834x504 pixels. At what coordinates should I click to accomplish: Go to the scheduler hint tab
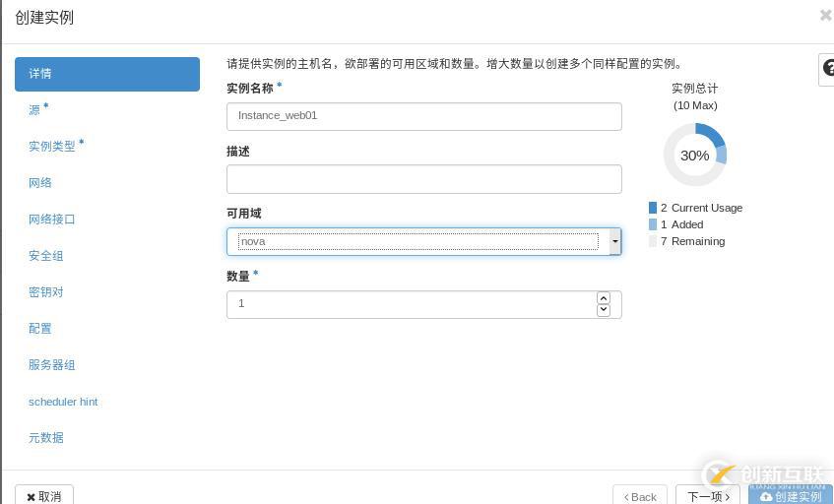[63, 402]
